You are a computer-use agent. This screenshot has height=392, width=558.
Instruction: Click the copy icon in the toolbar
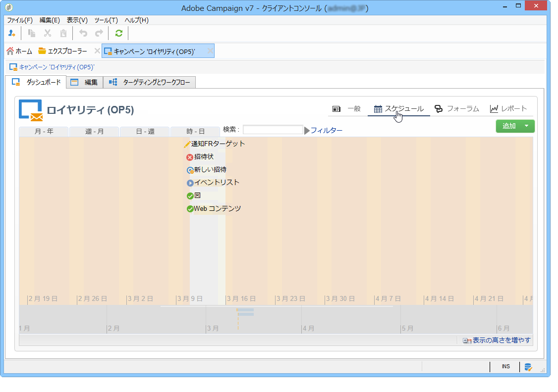point(32,33)
